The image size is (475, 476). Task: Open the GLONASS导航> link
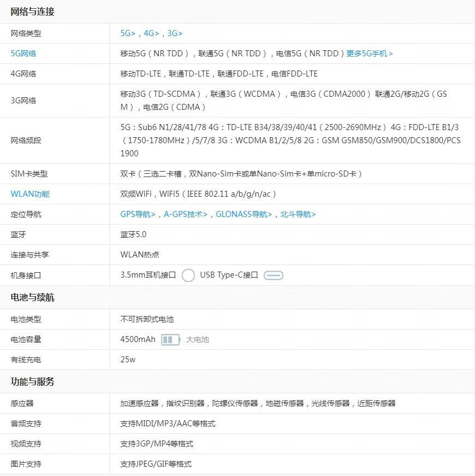[244, 214]
